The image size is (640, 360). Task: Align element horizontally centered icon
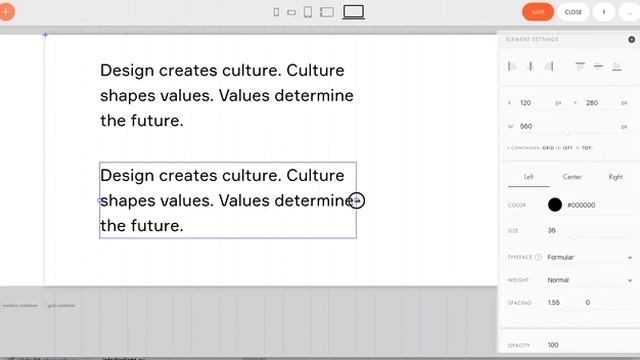coord(531,66)
